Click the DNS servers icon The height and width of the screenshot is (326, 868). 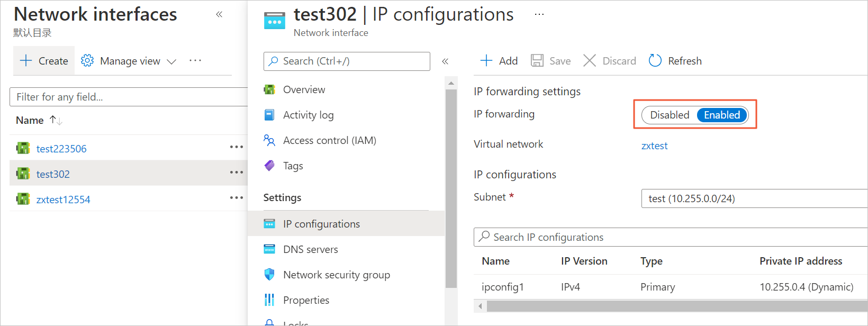point(269,249)
